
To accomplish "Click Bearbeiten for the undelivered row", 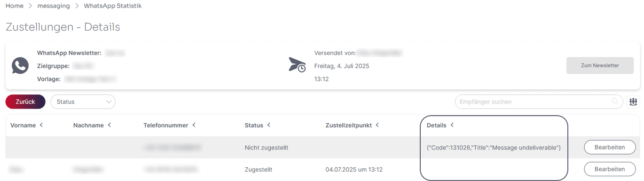I will 609,147.
